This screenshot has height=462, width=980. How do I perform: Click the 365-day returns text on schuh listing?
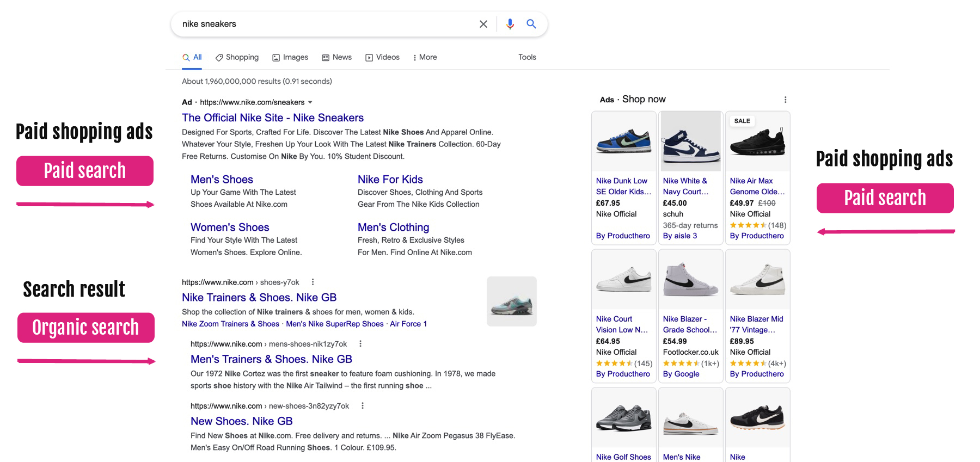click(x=690, y=225)
